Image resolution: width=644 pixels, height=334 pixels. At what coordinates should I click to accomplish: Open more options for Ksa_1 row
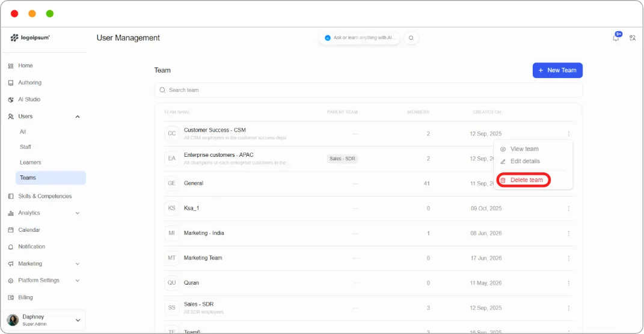tap(568, 208)
